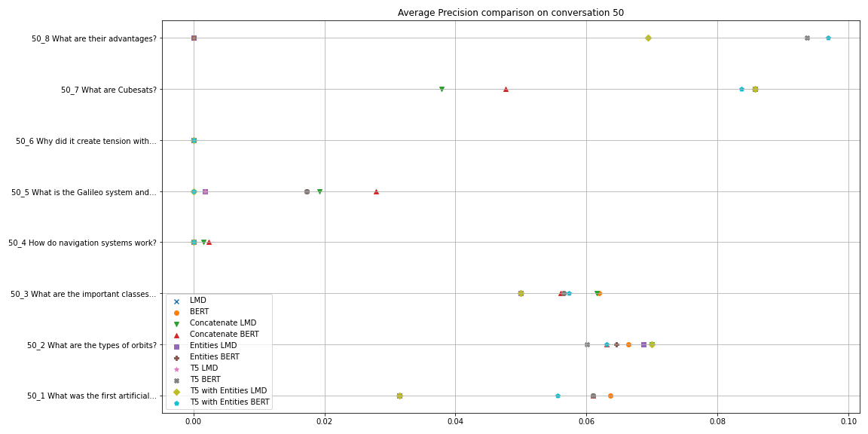Select the orange circle point on the 50_1 row
This screenshot has width=868, height=434.
tap(610, 396)
